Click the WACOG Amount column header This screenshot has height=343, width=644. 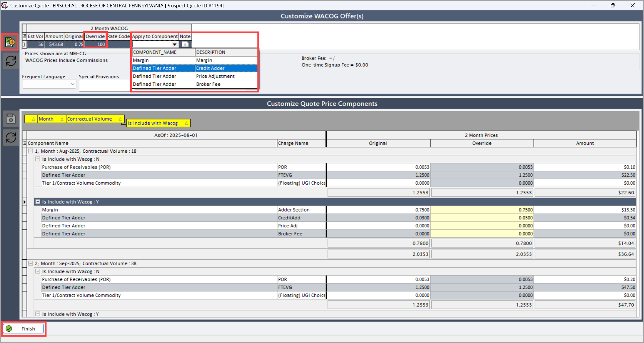click(54, 36)
